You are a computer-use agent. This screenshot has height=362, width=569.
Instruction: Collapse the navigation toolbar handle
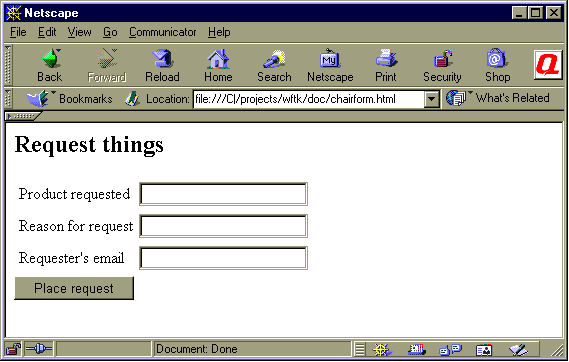point(8,65)
